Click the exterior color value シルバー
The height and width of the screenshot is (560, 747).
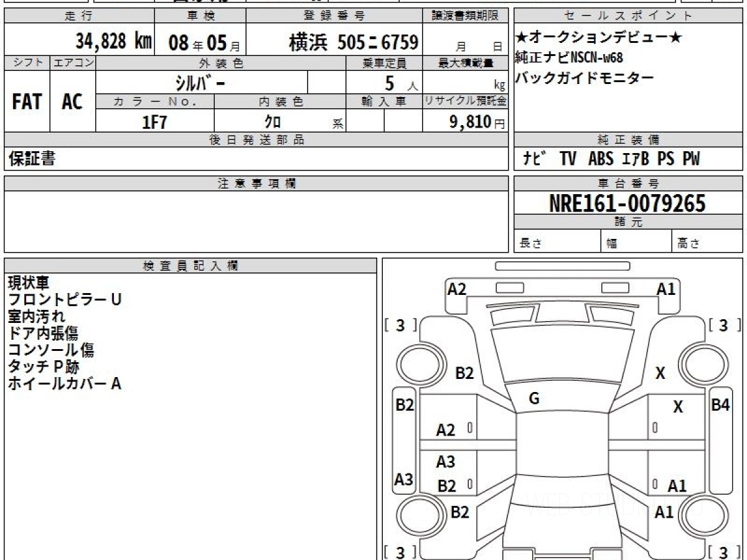pyautogui.click(x=199, y=83)
